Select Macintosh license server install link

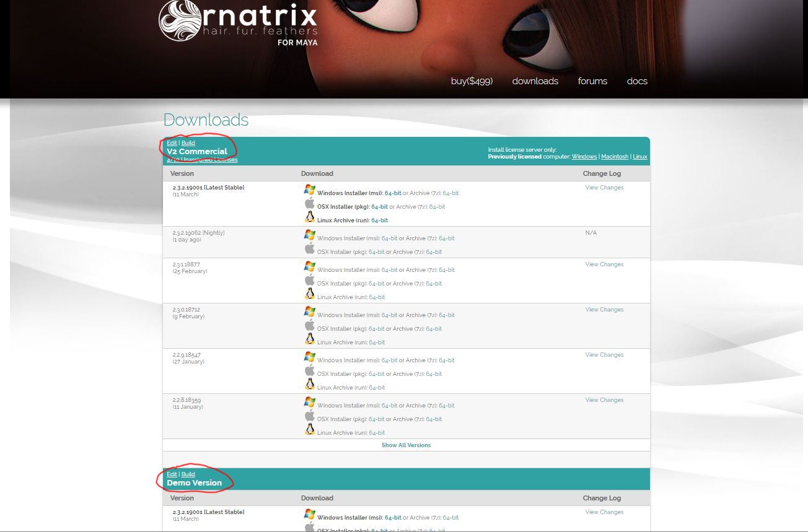point(615,157)
